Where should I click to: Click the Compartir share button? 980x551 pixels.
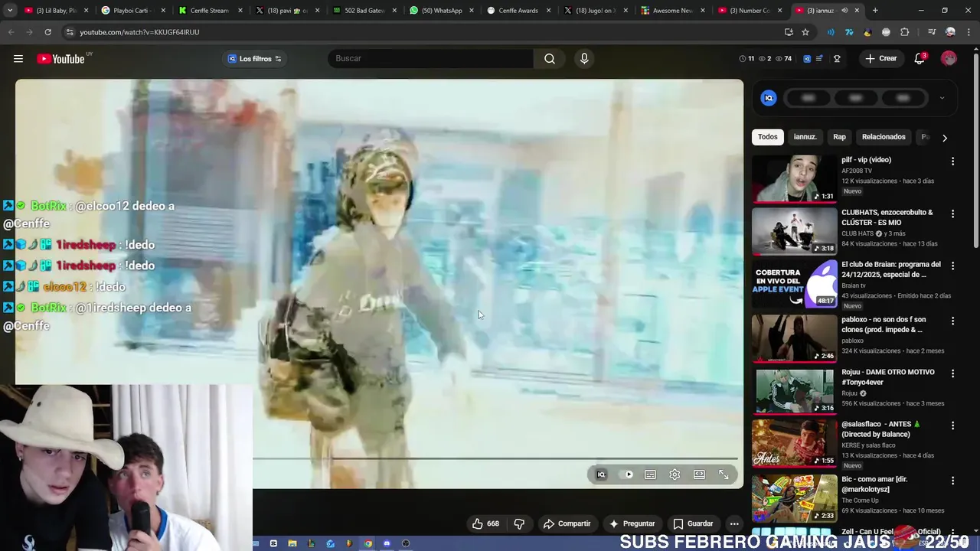(x=567, y=523)
